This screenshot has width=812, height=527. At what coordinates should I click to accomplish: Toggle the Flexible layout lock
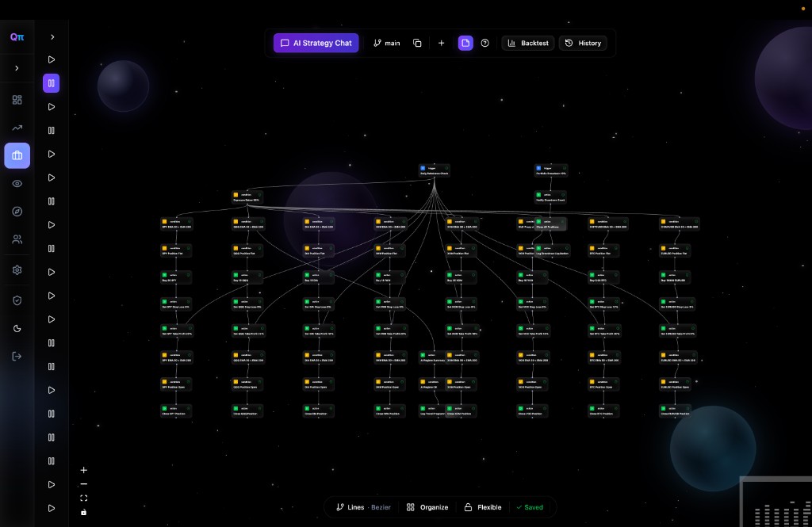tap(482, 507)
